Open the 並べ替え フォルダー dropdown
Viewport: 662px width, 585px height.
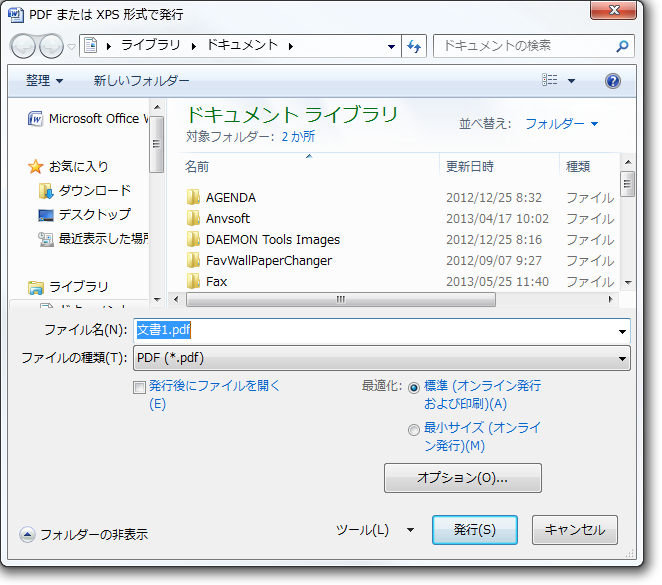561,123
